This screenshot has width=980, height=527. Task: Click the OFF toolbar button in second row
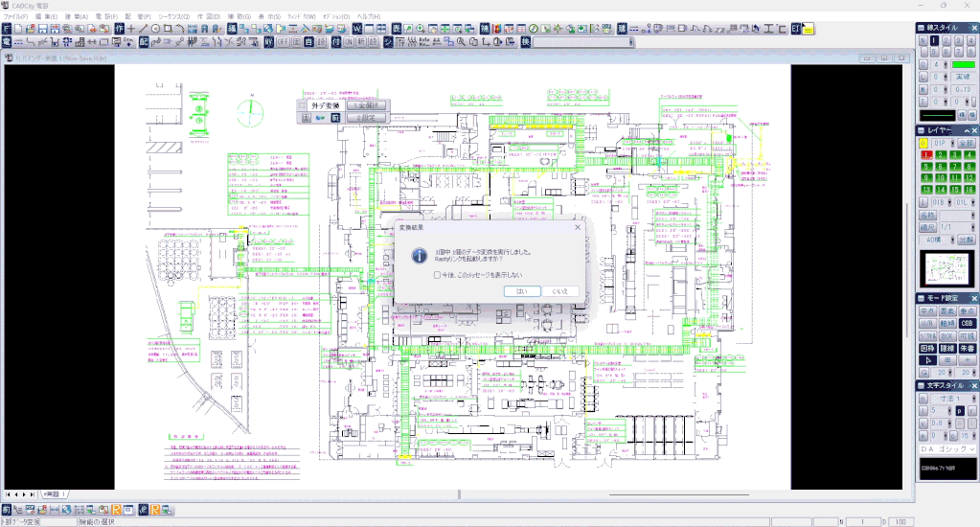click(x=284, y=42)
